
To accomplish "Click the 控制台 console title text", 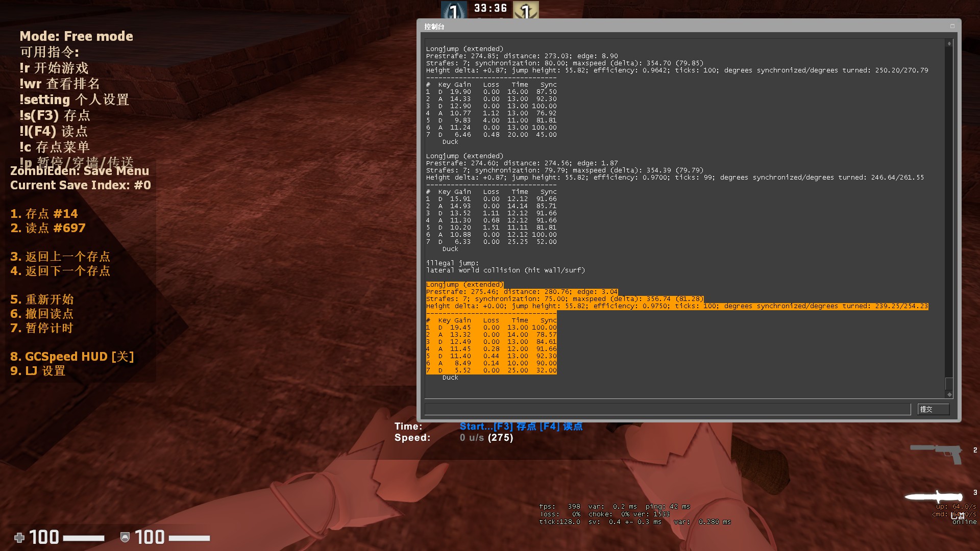I will pos(434,27).
